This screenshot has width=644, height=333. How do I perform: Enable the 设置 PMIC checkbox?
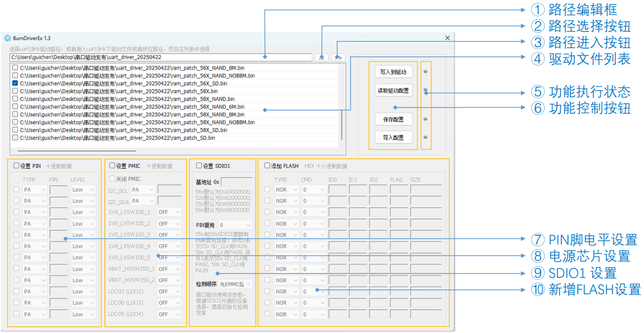point(112,165)
